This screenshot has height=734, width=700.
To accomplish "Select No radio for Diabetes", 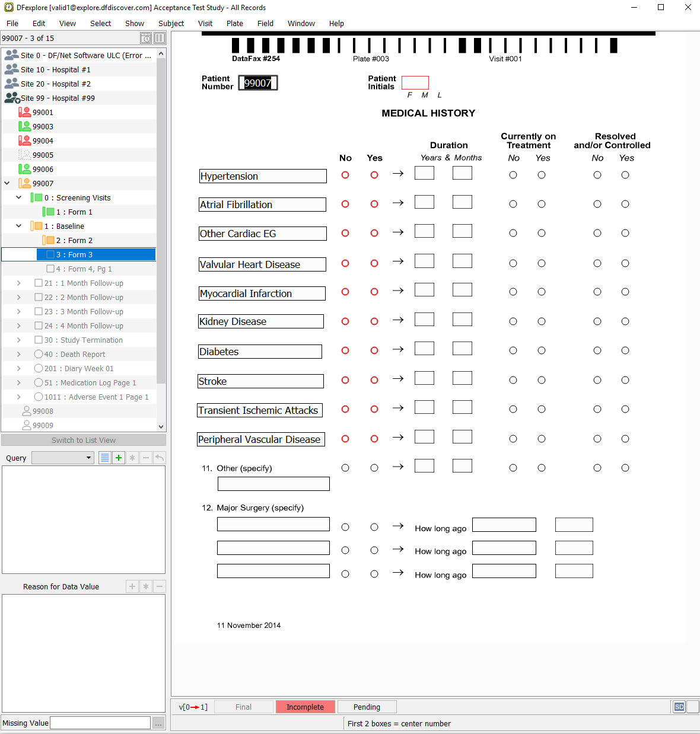I will click(x=345, y=350).
